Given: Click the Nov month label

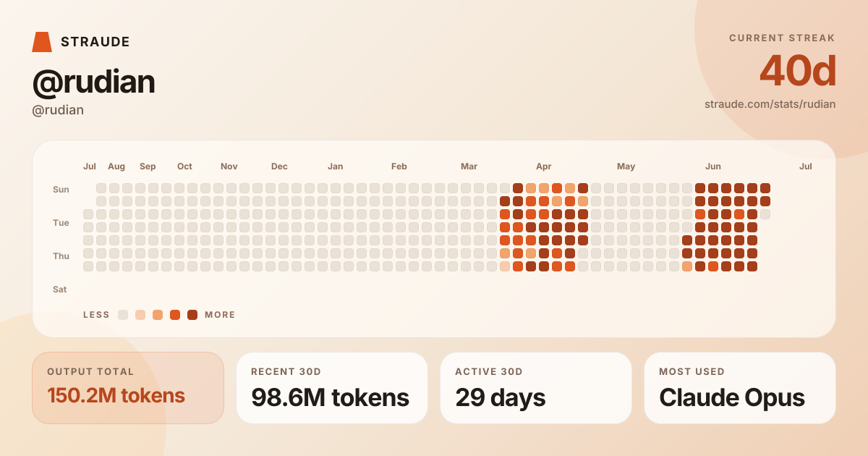Looking at the screenshot, I should pos(229,166).
